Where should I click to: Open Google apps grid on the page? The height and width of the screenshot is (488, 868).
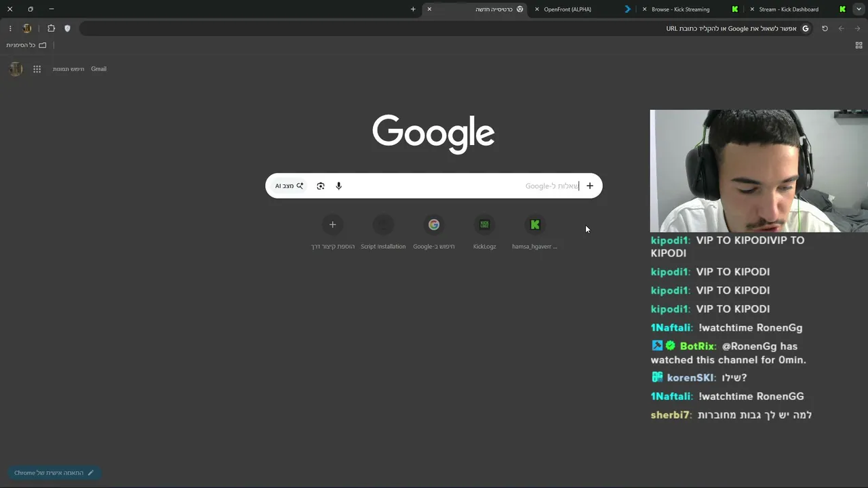(x=37, y=69)
